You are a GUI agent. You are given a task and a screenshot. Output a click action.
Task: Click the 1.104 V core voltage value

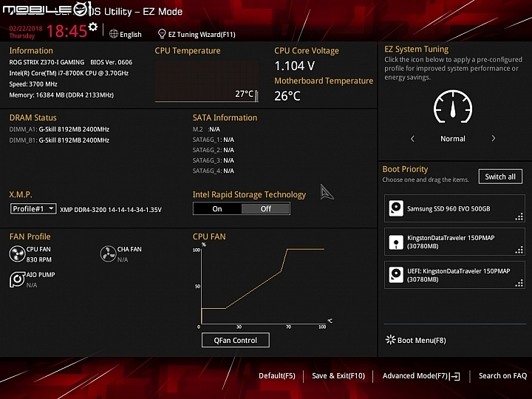[295, 66]
